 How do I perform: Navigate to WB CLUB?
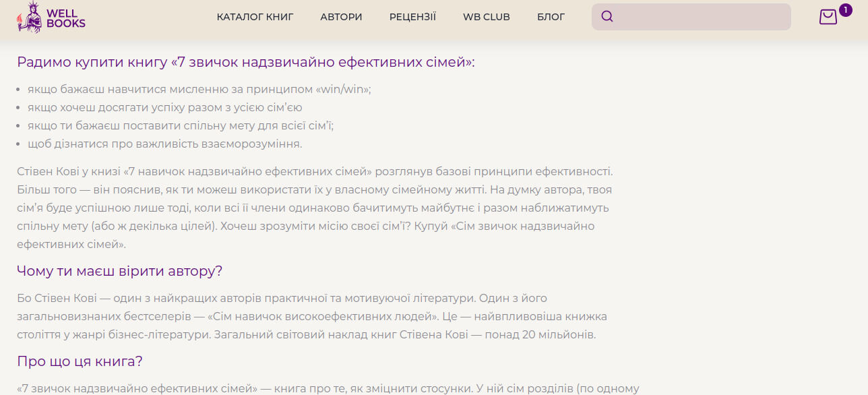pos(487,17)
